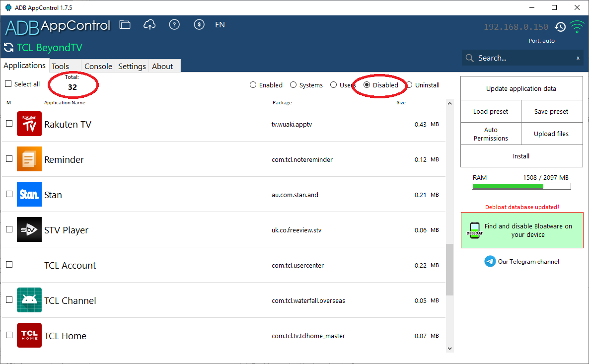Check the TCL Account checkbox
Image resolution: width=589 pixels, height=364 pixels.
click(9, 265)
